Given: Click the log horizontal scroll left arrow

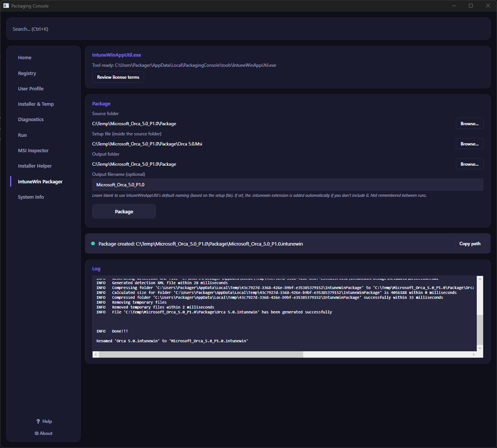Looking at the screenshot, I should click(x=96, y=354).
